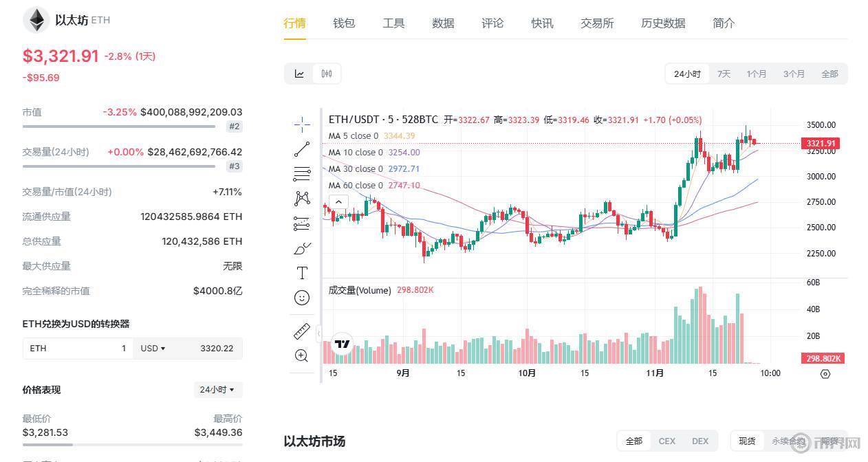This screenshot has height=462, width=868.
Task: Collapse the indicator legend chevron
Action: tap(338, 202)
